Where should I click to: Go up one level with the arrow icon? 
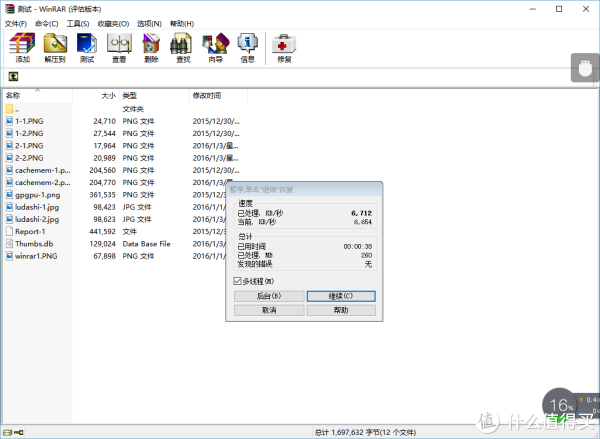13,77
